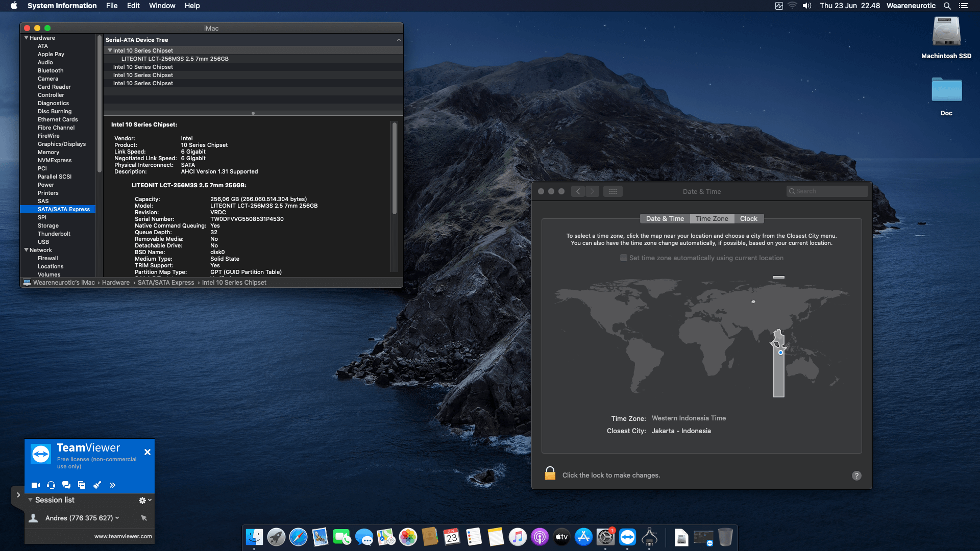Toggle set time zone automatically checkbox
The height and width of the screenshot is (551, 980).
624,258
